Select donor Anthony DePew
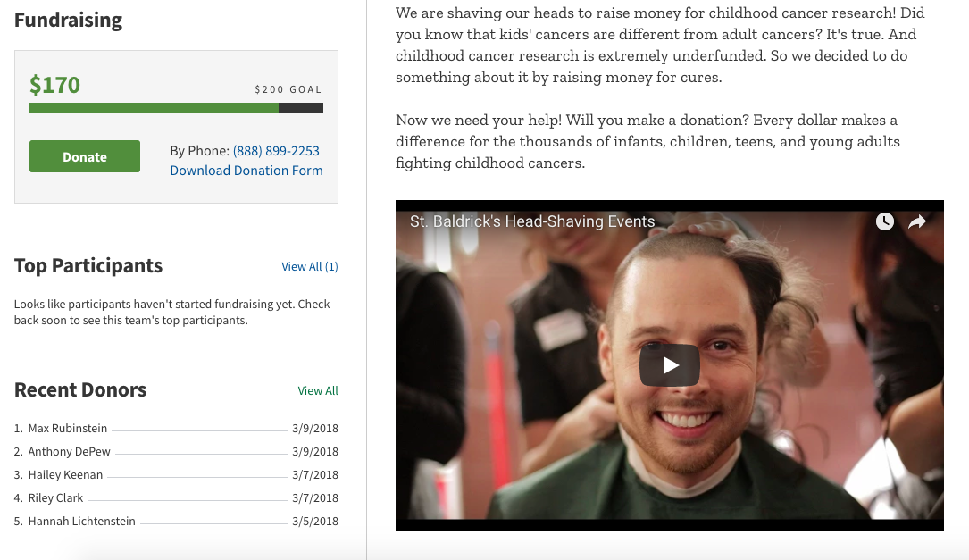Viewport: 969px width, 560px height. [x=70, y=451]
